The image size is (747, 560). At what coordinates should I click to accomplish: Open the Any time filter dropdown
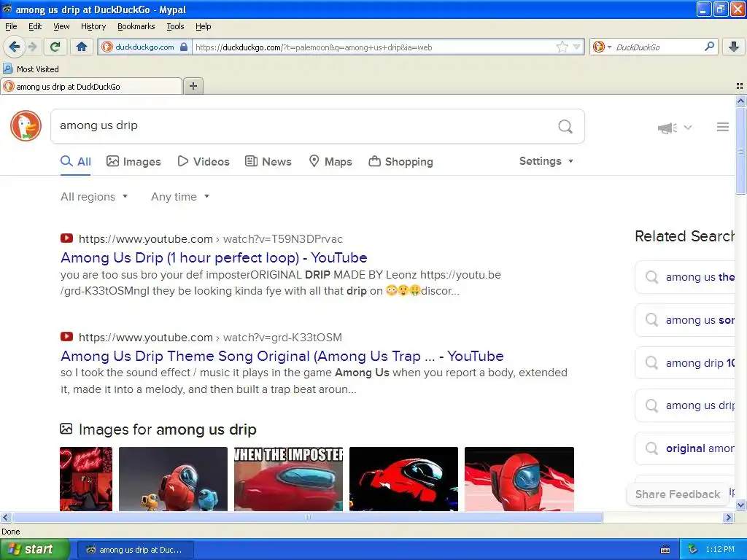pyautogui.click(x=180, y=197)
